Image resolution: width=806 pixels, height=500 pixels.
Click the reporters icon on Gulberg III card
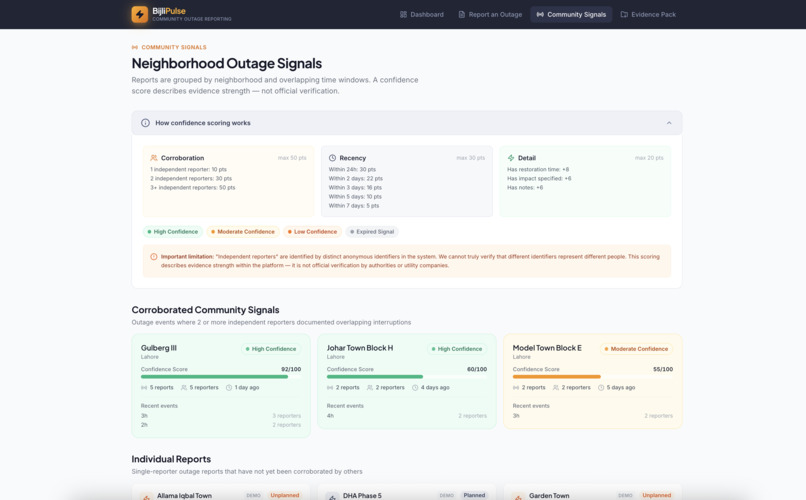pos(184,387)
